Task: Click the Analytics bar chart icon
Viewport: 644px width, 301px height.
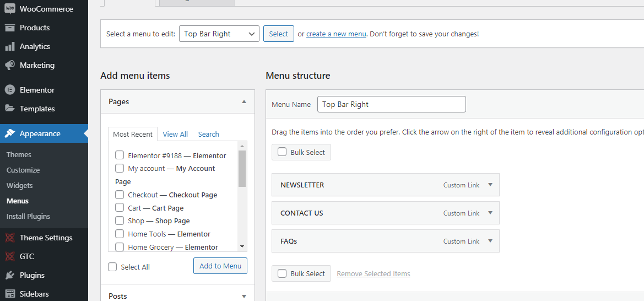Action: (x=9, y=46)
